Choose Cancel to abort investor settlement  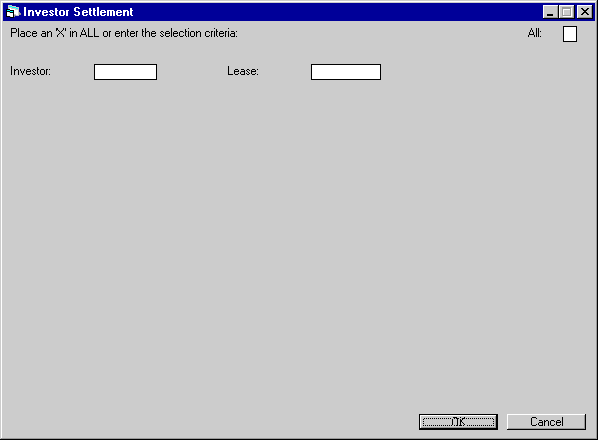(x=547, y=422)
